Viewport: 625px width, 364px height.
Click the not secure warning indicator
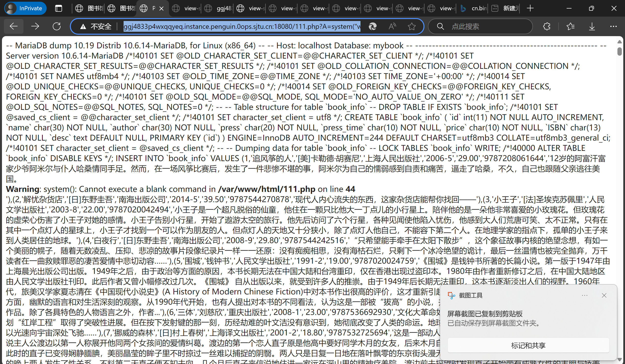(x=96, y=26)
